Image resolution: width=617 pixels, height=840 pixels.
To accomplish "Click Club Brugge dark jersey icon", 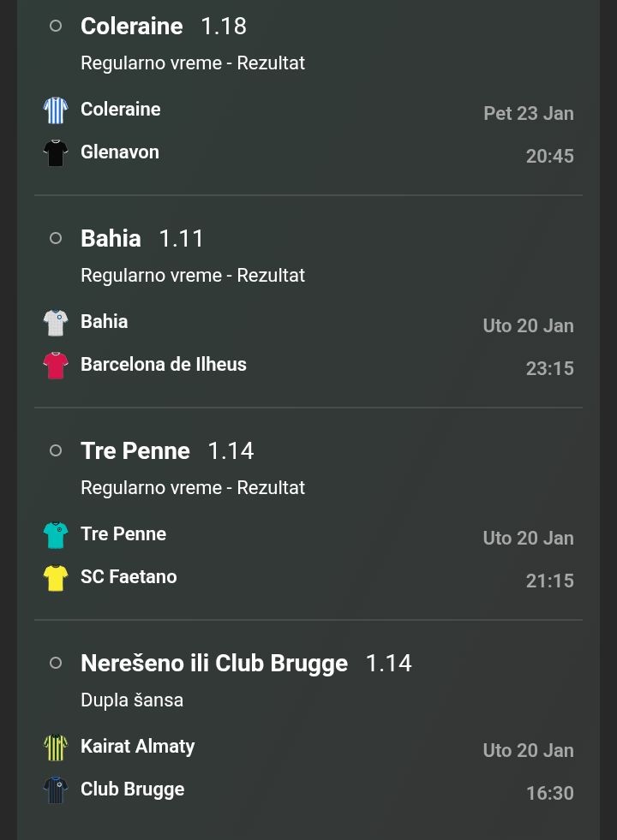I will pyautogui.click(x=56, y=790).
